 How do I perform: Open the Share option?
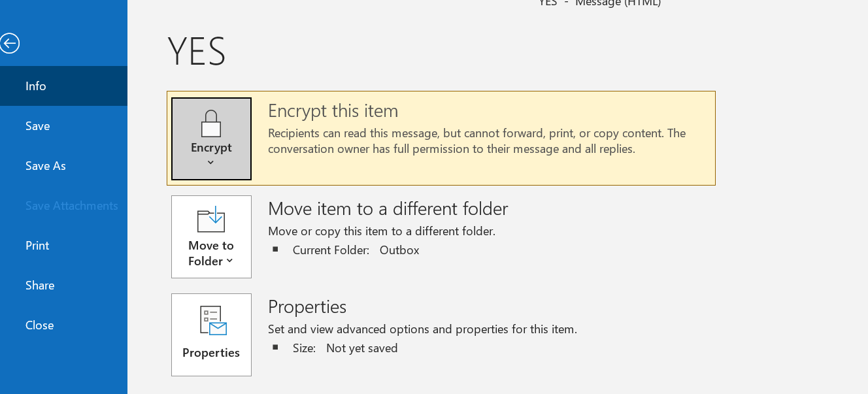coord(63,286)
